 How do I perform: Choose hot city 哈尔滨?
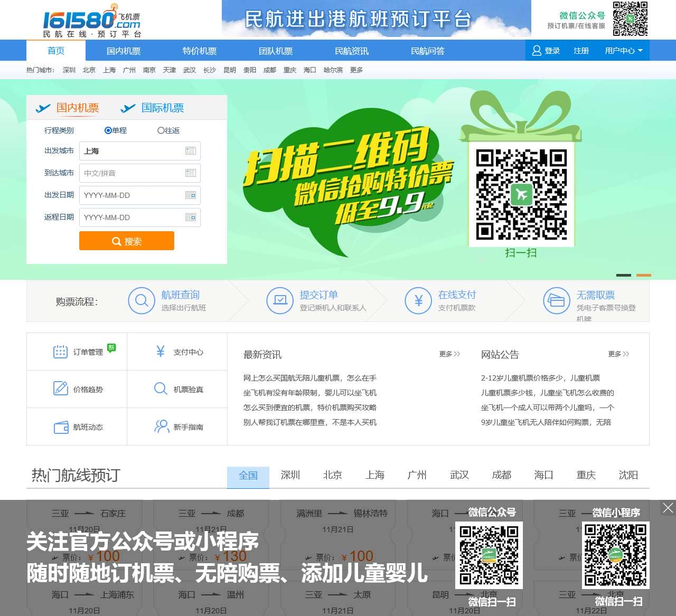pos(333,70)
